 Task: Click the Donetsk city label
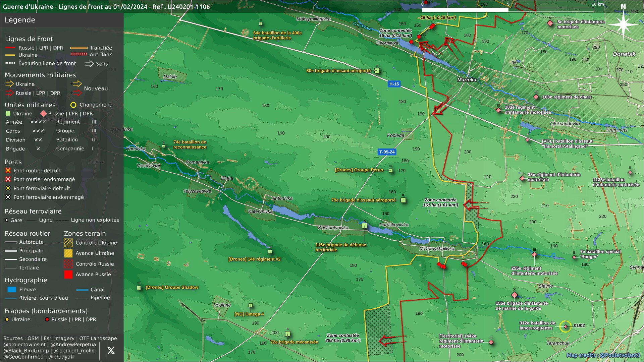pyautogui.click(x=624, y=54)
